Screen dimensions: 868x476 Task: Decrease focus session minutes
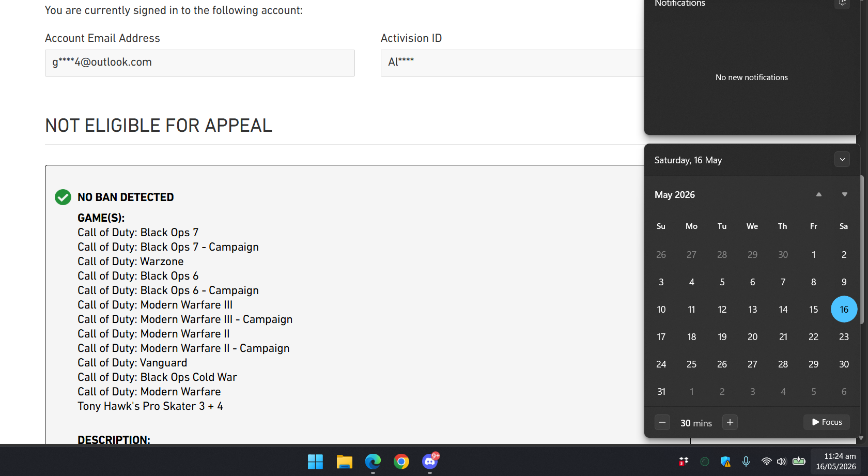pyautogui.click(x=662, y=422)
